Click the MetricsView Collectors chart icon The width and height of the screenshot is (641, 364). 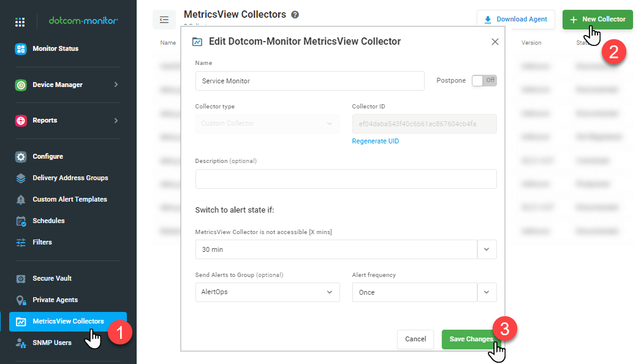point(21,322)
